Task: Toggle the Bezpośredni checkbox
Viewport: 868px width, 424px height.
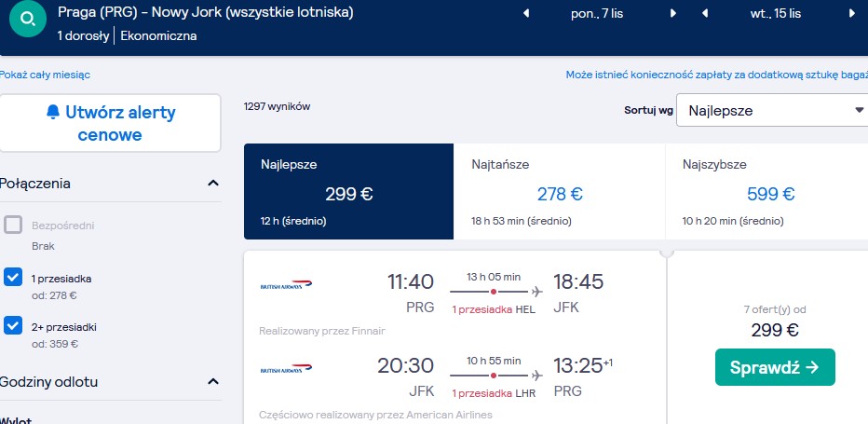Action: click(13, 225)
